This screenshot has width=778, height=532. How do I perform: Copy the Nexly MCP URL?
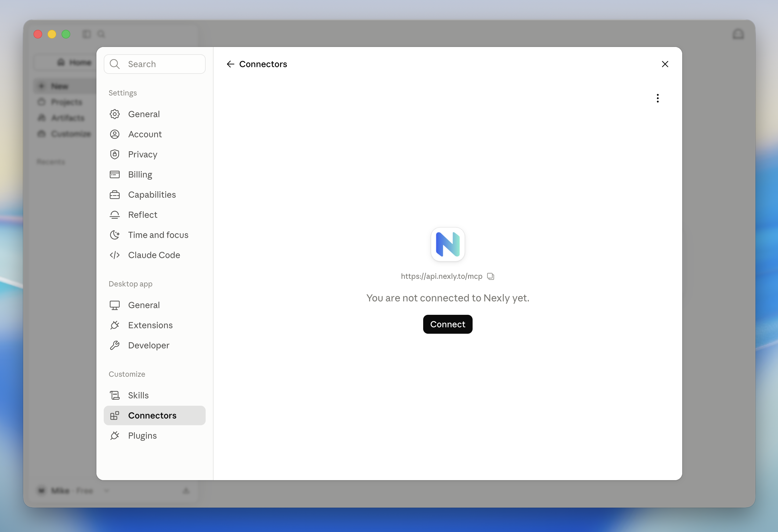point(490,276)
